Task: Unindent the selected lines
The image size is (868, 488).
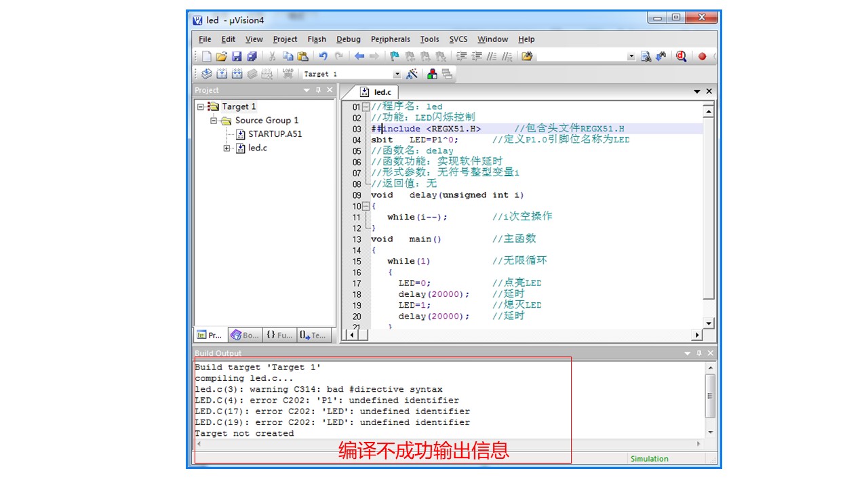Action: coord(477,57)
